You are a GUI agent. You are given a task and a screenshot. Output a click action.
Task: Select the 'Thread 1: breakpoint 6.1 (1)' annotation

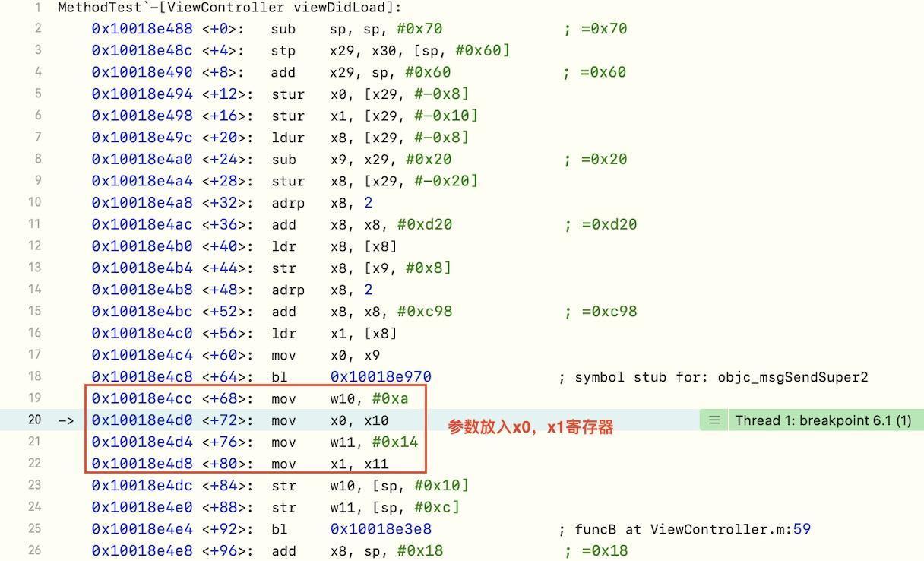(823, 420)
